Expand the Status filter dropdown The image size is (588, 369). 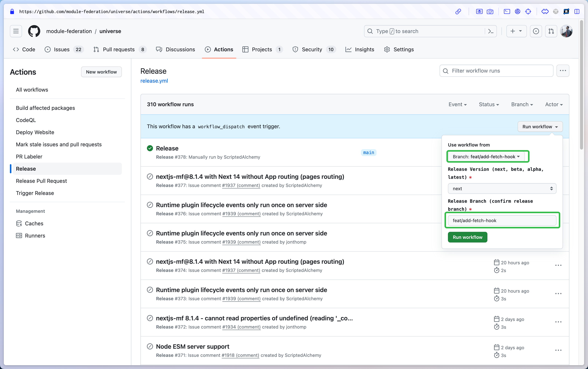point(489,105)
